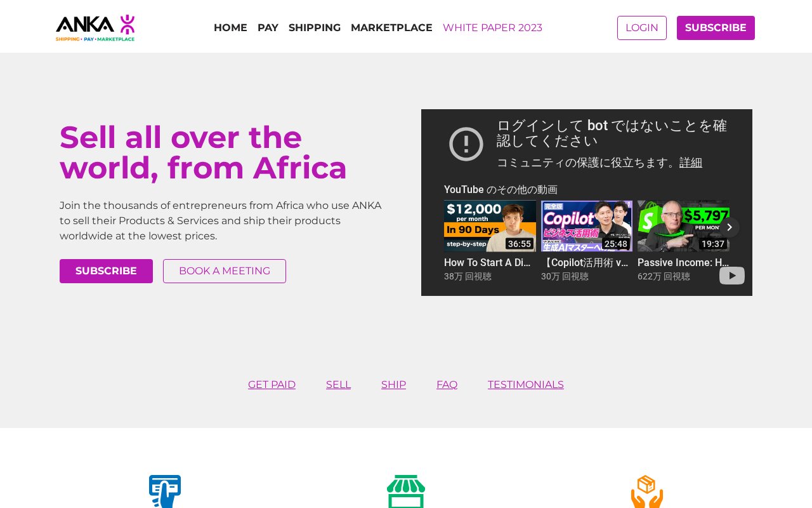Open the $12,000 per month video thumbnail
The image size is (812, 508).
[x=490, y=226]
